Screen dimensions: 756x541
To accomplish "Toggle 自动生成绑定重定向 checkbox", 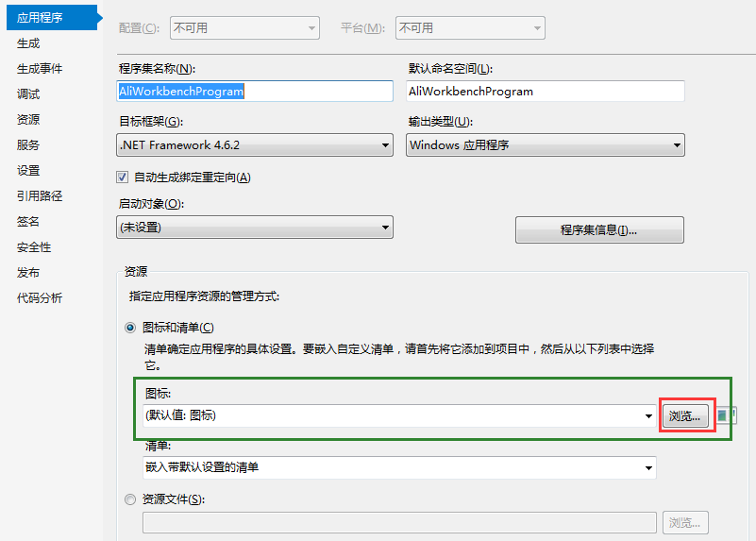I will point(123,177).
